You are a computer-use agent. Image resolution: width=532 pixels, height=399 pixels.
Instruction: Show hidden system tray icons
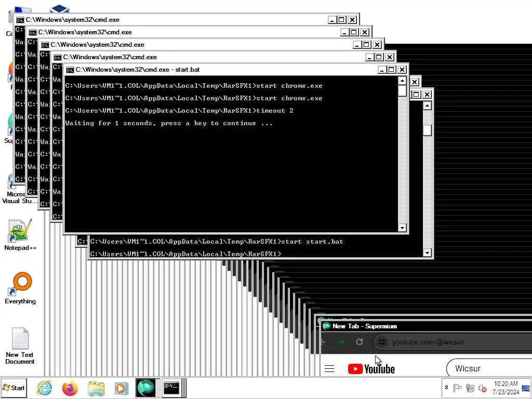tap(446, 388)
